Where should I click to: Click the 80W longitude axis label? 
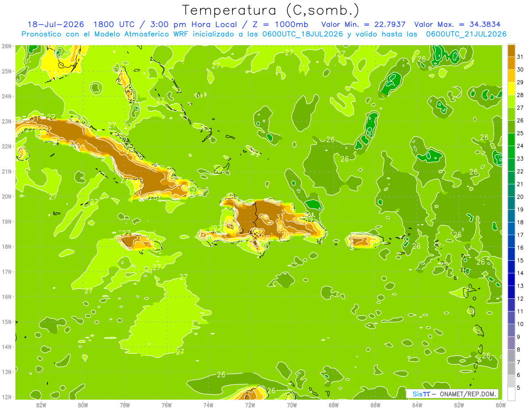pyautogui.click(x=82, y=405)
